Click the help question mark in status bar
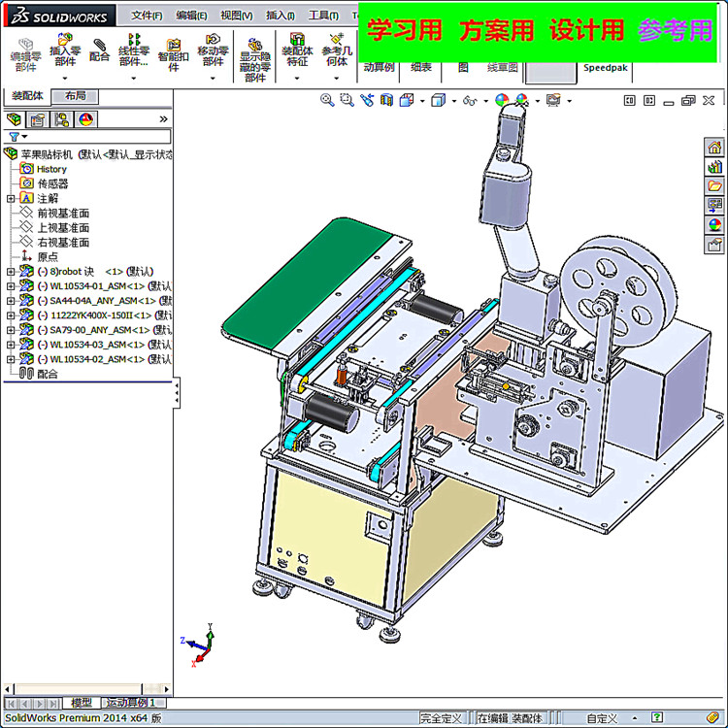 [657, 717]
